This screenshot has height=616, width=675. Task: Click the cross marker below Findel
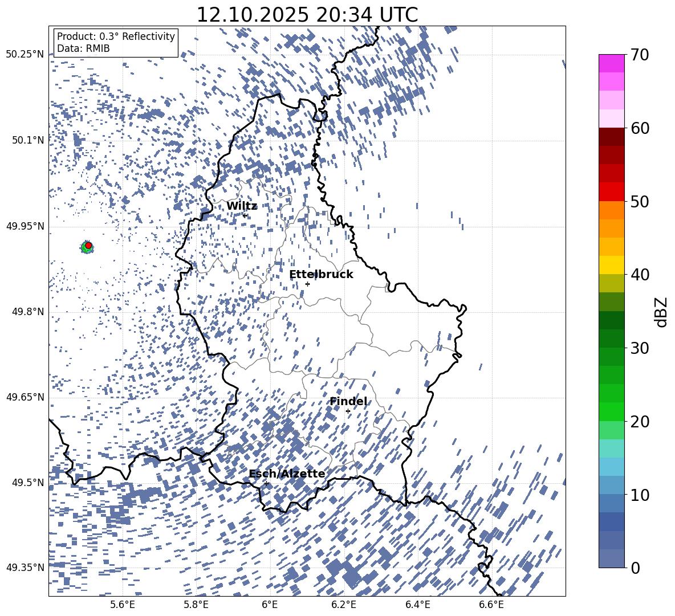348,411
